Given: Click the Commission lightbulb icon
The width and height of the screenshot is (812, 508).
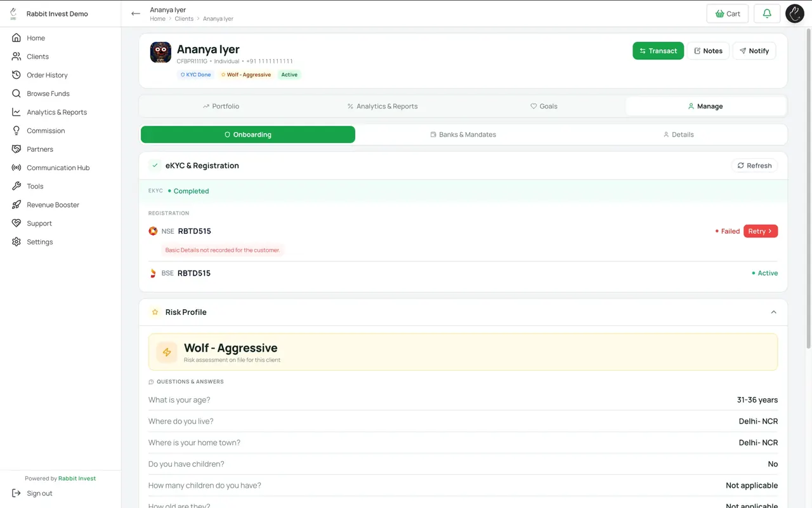Looking at the screenshot, I should click(x=16, y=130).
